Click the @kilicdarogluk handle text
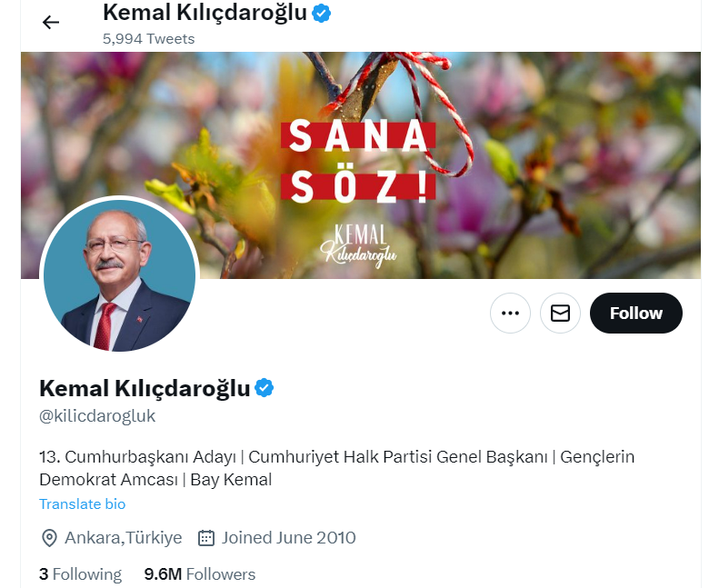 [97, 415]
